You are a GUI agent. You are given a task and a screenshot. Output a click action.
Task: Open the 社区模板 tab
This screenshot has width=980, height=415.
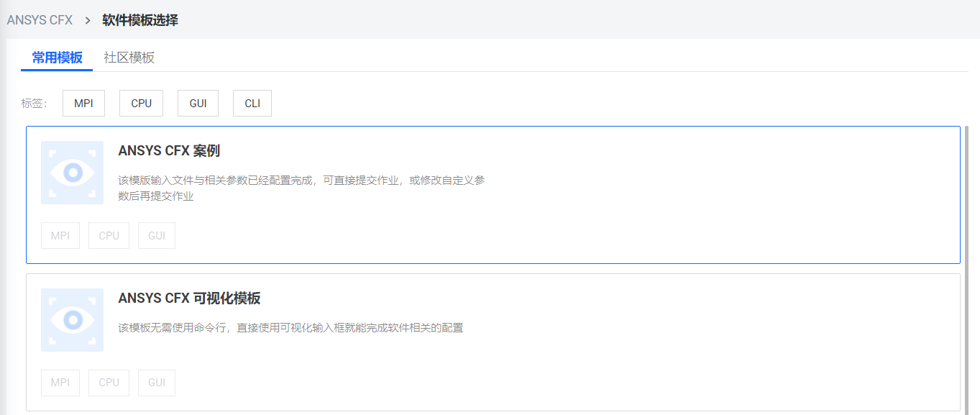(x=129, y=58)
